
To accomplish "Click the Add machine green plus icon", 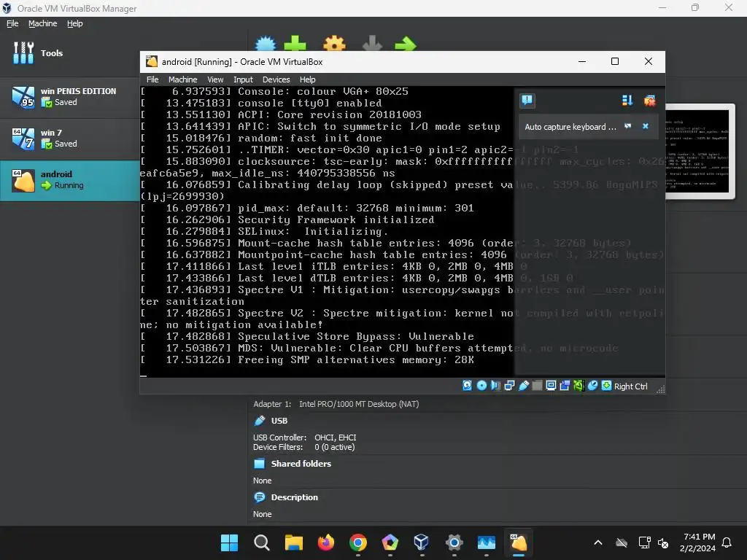I will coord(295,43).
